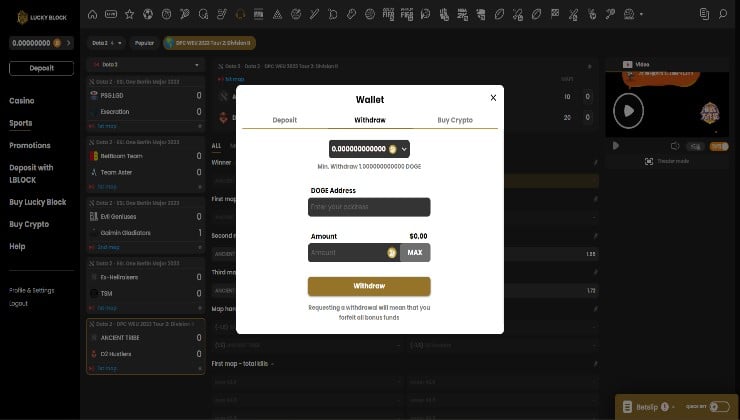The height and width of the screenshot is (420, 740).
Task: Toggle the Quick bet switch
Action: (x=719, y=406)
